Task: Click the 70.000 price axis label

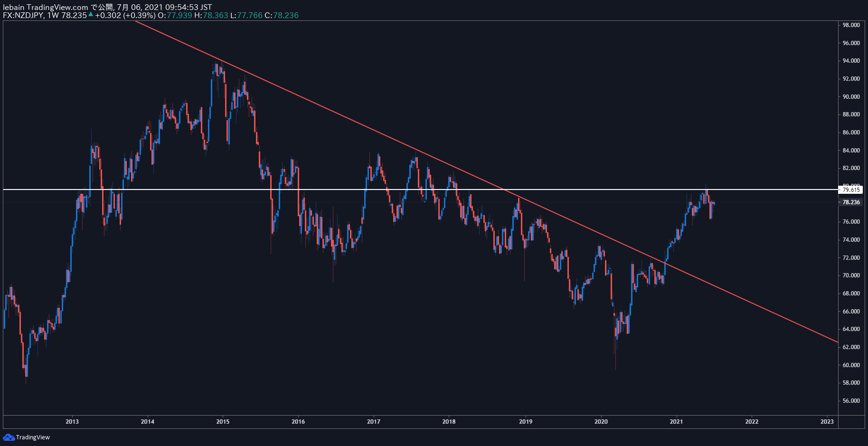Action: click(851, 275)
